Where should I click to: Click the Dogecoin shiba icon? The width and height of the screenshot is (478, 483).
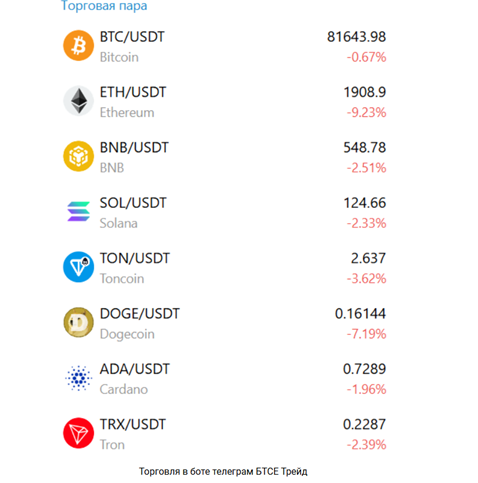point(78,322)
